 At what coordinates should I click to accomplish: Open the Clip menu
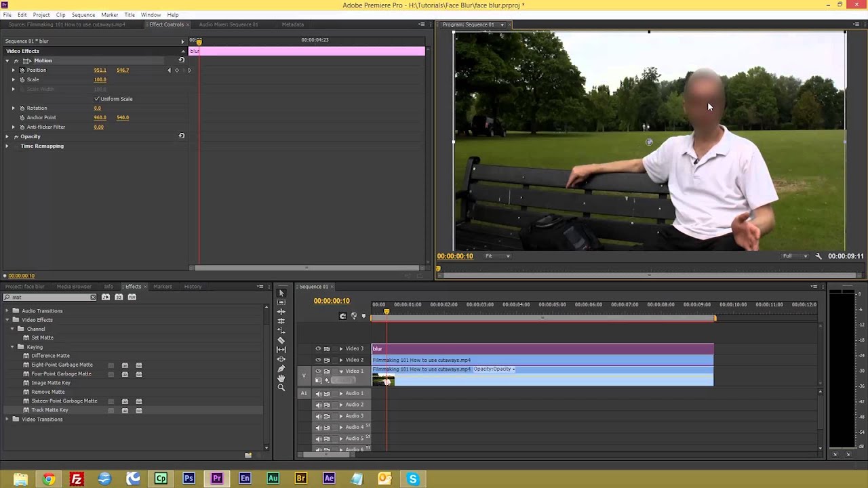click(x=60, y=15)
